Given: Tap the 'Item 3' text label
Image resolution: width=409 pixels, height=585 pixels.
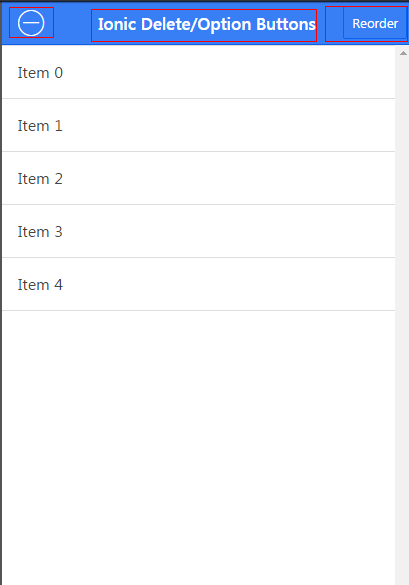Looking at the screenshot, I should [40, 232].
